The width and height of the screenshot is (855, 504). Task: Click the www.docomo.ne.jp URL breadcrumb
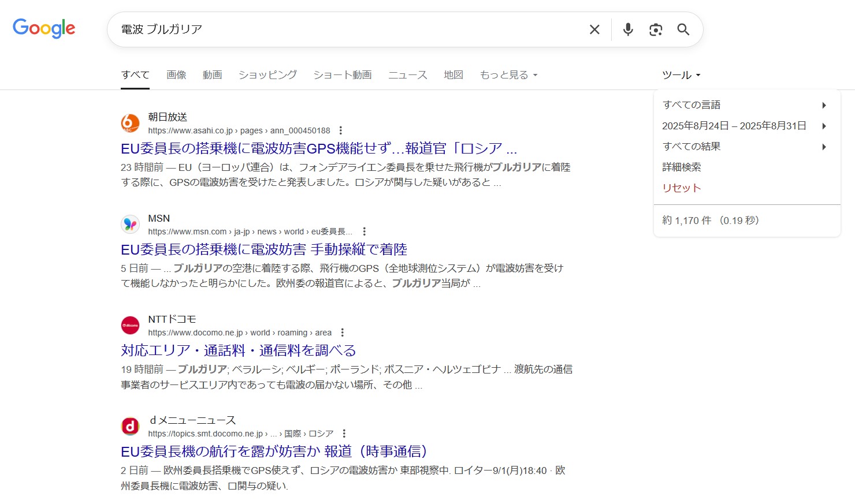(x=240, y=333)
